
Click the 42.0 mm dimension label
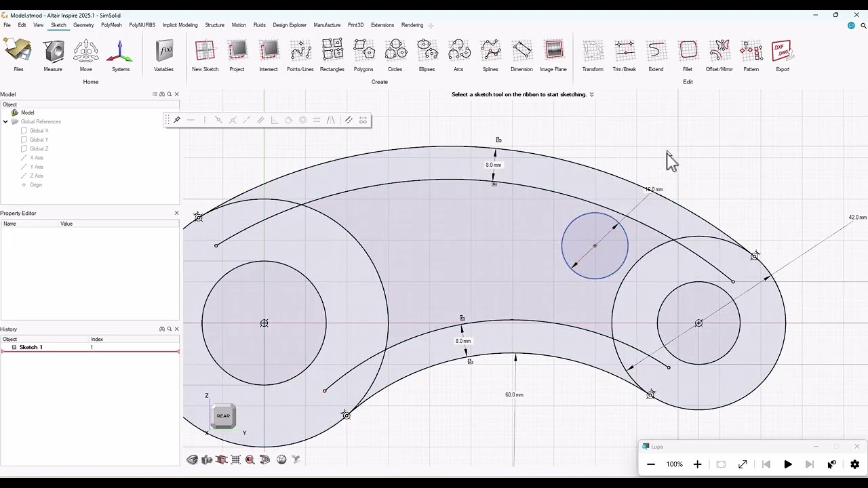[858, 218]
